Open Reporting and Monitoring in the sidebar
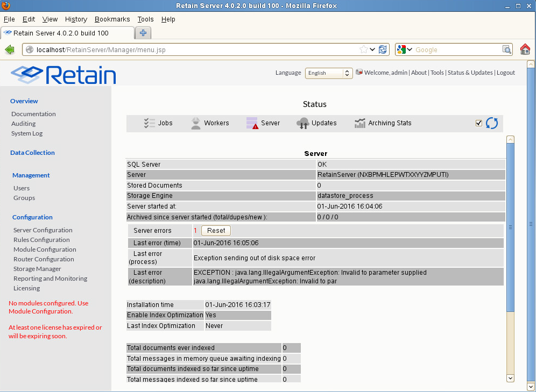This screenshot has height=392, width=536. coord(50,279)
